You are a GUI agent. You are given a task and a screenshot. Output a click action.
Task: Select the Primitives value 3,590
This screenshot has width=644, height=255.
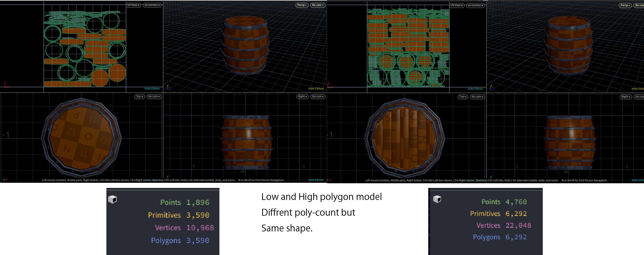(198, 215)
